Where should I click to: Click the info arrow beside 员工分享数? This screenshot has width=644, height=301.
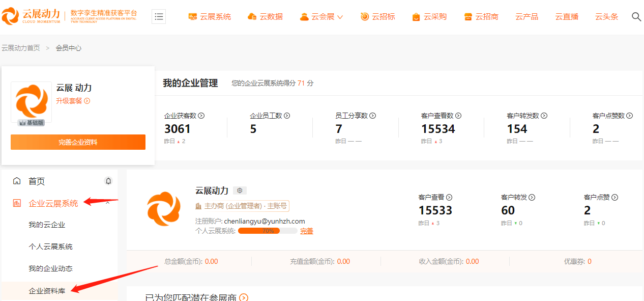click(373, 116)
